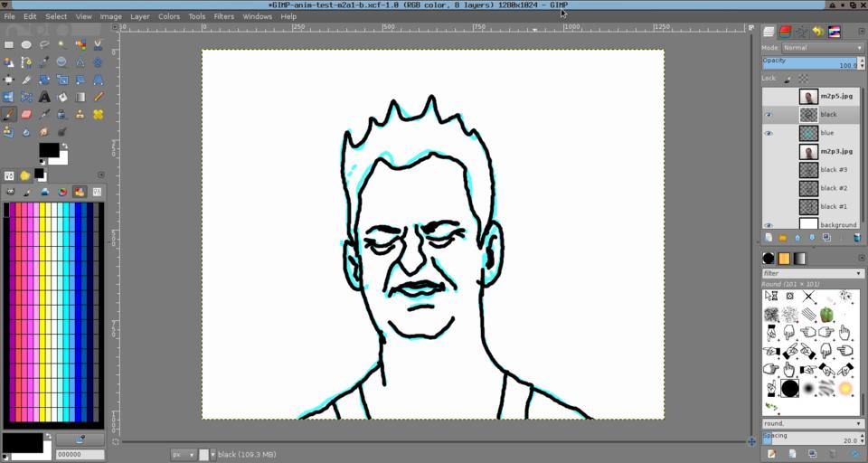Viewport: 868px width, 463px height.
Task: Select the Scissors Select tool
Action: [98, 44]
